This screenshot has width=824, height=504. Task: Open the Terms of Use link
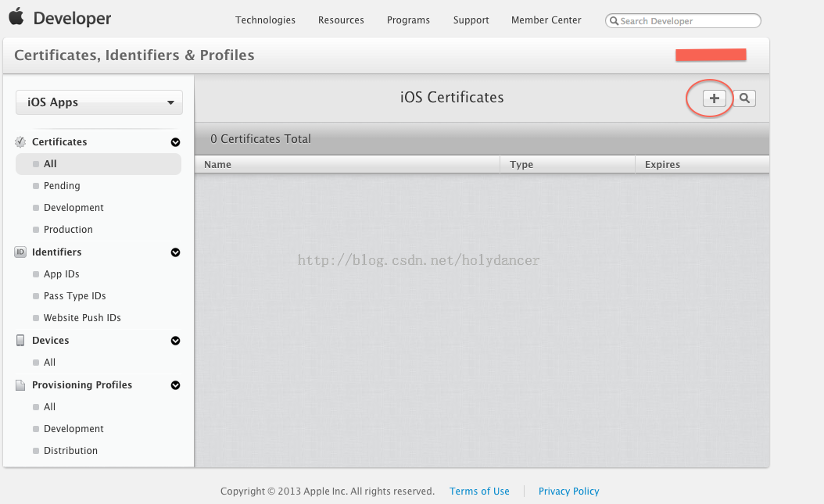click(x=479, y=491)
